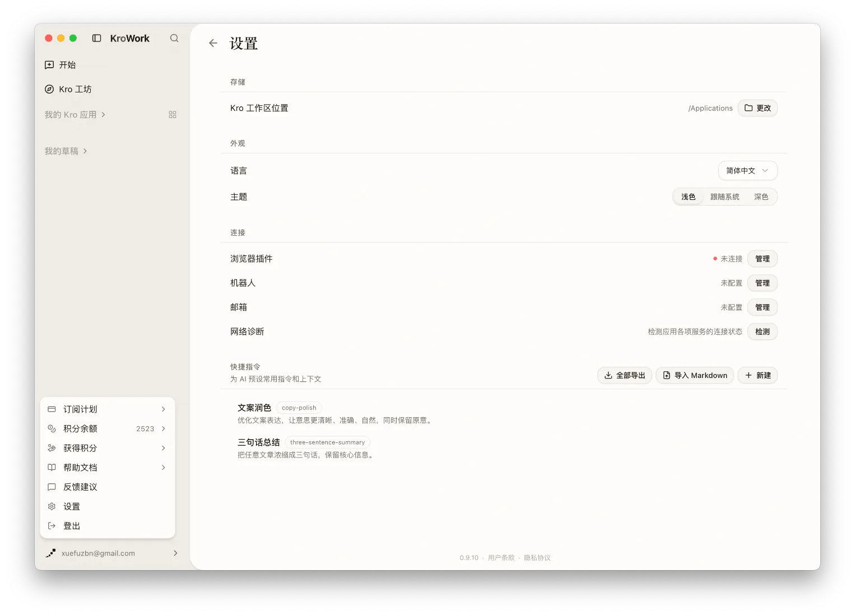
Task: Click 检测 for 网络诊断
Action: pos(762,332)
